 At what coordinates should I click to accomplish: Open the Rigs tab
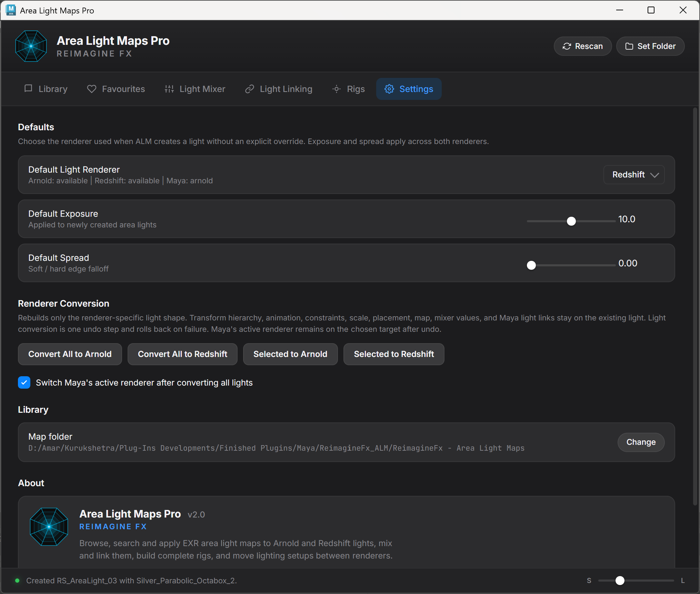click(348, 89)
